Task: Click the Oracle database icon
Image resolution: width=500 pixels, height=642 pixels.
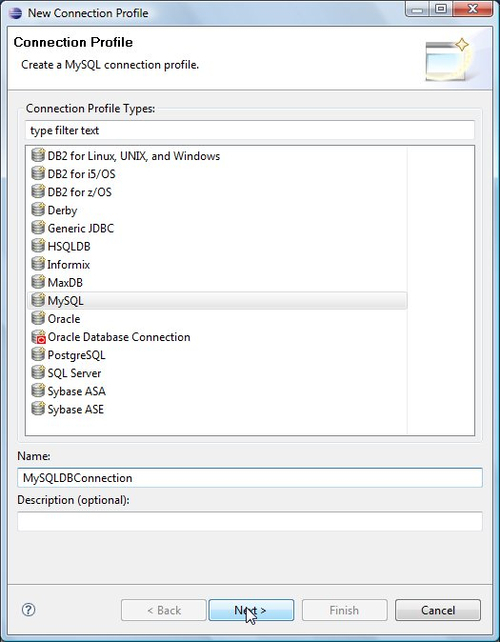Action: [38, 318]
